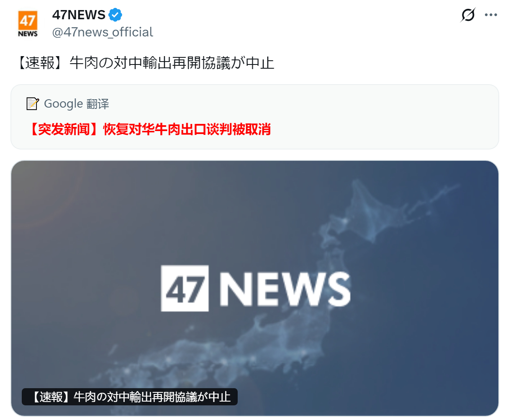Click the Kyushu region of the map graphic
The image size is (508, 420).
126,368
